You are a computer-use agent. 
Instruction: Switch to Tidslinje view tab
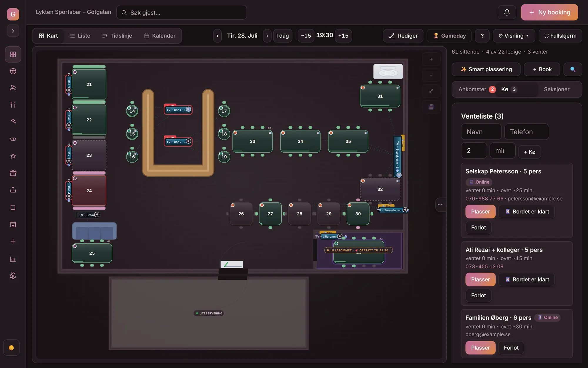click(117, 36)
